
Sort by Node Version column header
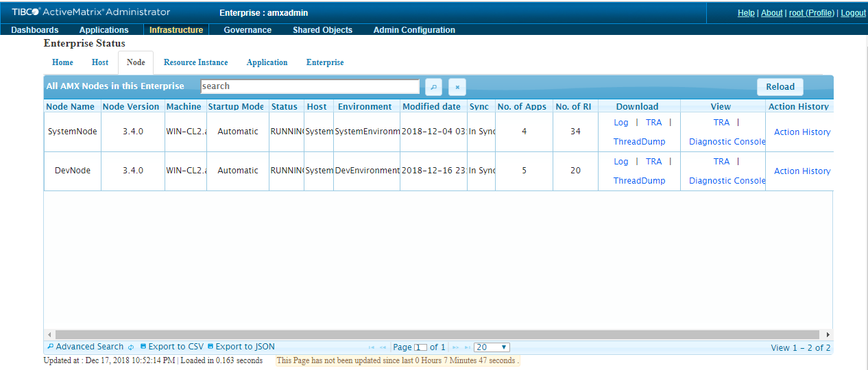pos(132,107)
